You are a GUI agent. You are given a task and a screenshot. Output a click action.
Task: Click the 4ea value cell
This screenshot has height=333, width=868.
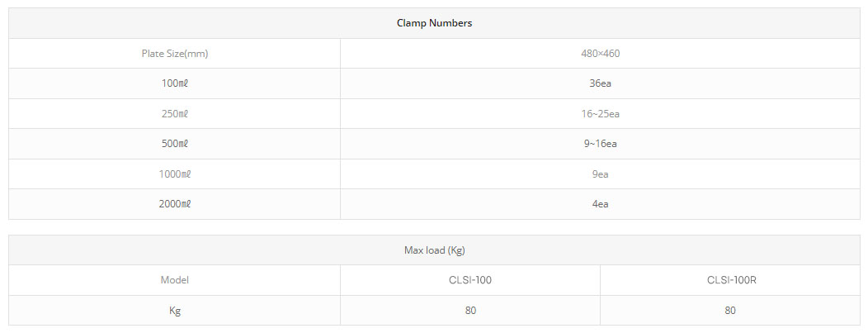(x=600, y=204)
